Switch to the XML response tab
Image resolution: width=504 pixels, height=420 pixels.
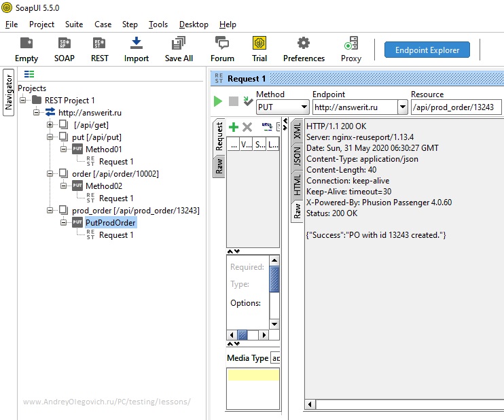tap(297, 131)
